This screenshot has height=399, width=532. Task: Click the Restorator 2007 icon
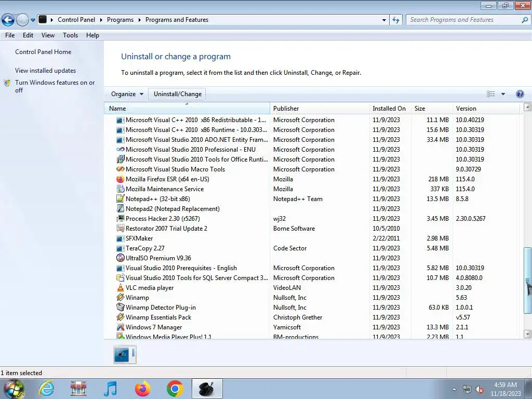pyautogui.click(x=120, y=228)
